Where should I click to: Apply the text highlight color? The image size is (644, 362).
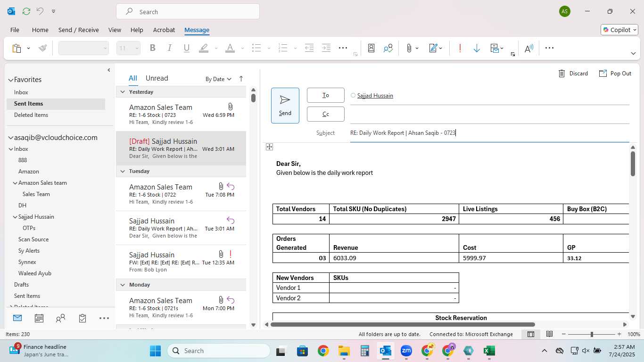pyautogui.click(x=204, y=48)
